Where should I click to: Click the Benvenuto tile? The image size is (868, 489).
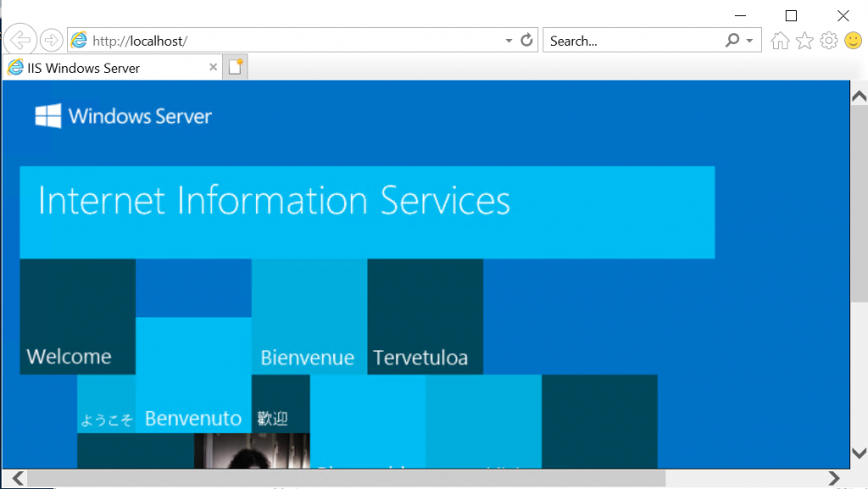coord(193,375)
